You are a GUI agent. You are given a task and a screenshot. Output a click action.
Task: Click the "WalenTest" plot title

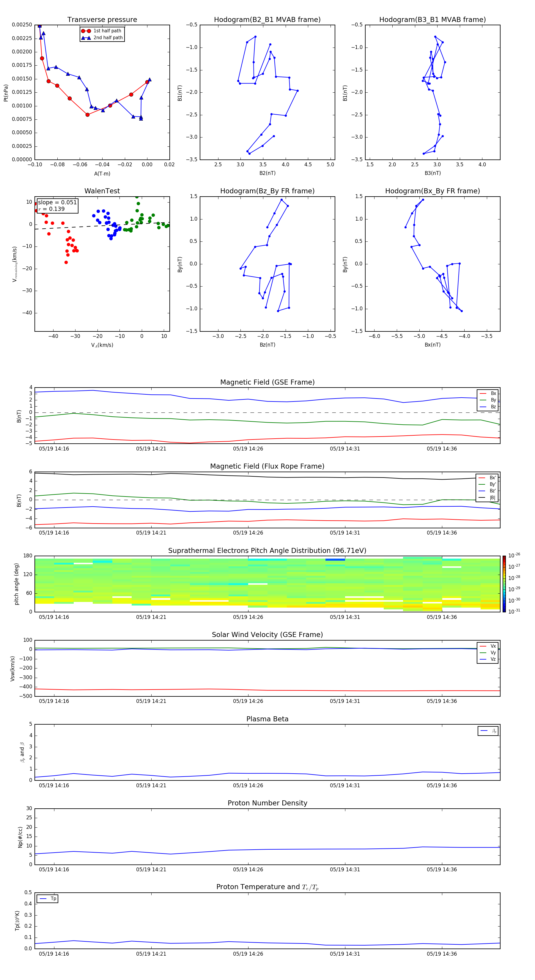(102, 191)
